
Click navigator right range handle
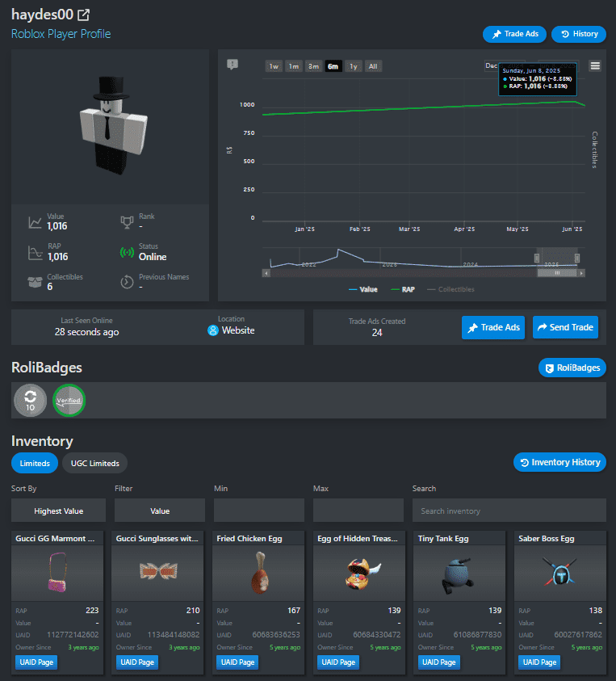click(x=577, y=258)
